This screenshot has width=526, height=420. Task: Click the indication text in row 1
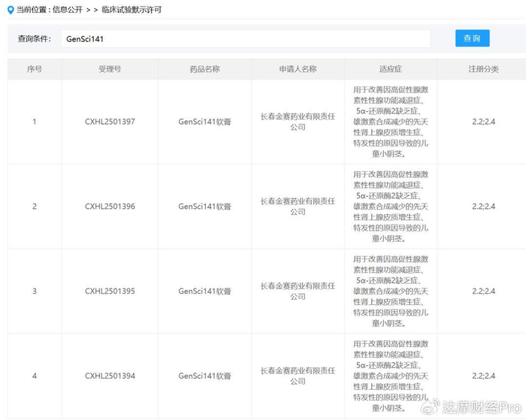point(391,122)
